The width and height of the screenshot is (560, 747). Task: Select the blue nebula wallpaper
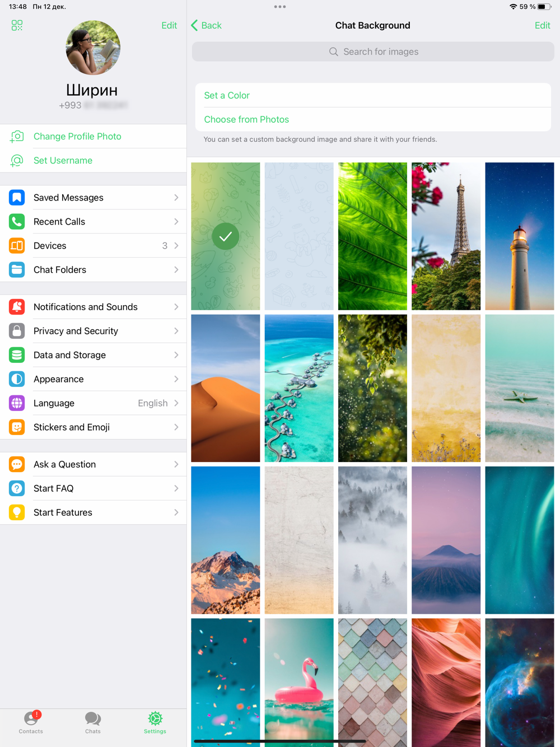tap(520, 683)
